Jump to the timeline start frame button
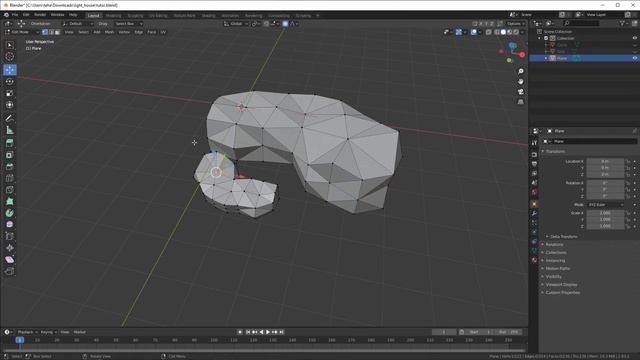Image resolution: width=640 pixels, height=360 pixels. (x=248, y=332)
